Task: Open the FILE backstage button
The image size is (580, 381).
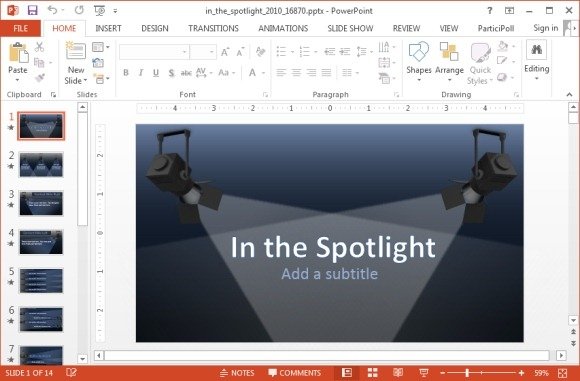Action: click(20, 28)
